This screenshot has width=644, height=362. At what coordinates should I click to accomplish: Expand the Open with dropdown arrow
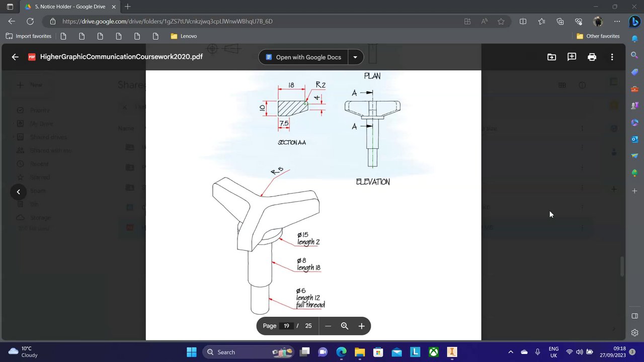355,57
